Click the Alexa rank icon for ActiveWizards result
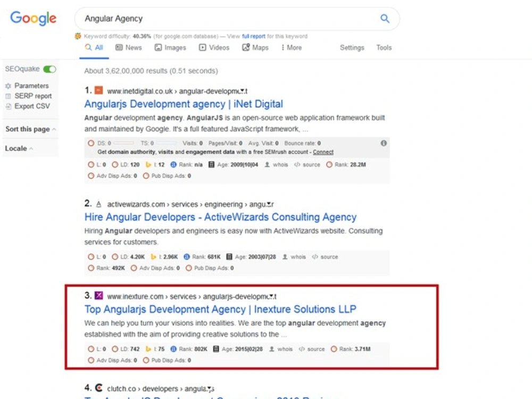 point(187,257)
